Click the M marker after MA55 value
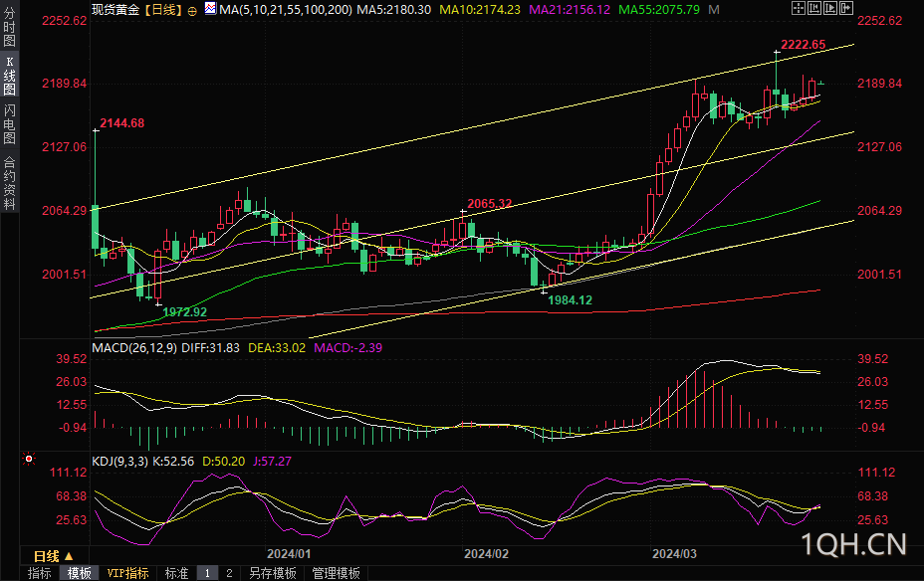This screenshot has height=581, width=924. click(714, 10)
